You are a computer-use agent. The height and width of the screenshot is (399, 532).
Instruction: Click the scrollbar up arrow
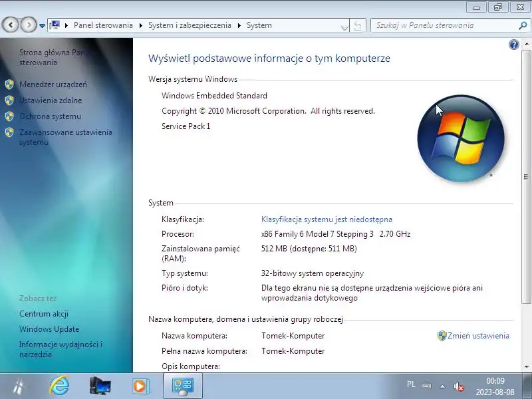[x=526, y=44]
